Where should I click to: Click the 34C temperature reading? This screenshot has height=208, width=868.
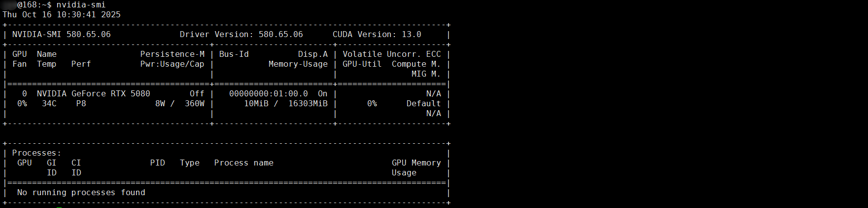49,104
